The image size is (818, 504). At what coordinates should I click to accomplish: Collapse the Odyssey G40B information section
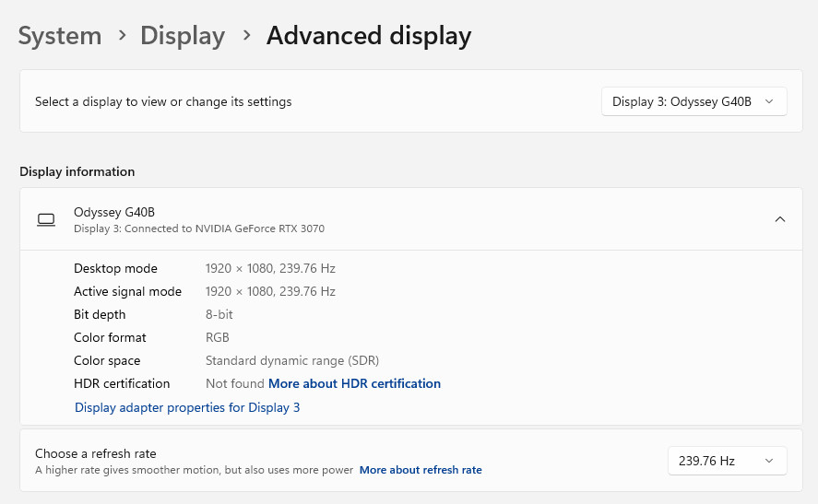point(779,219)
